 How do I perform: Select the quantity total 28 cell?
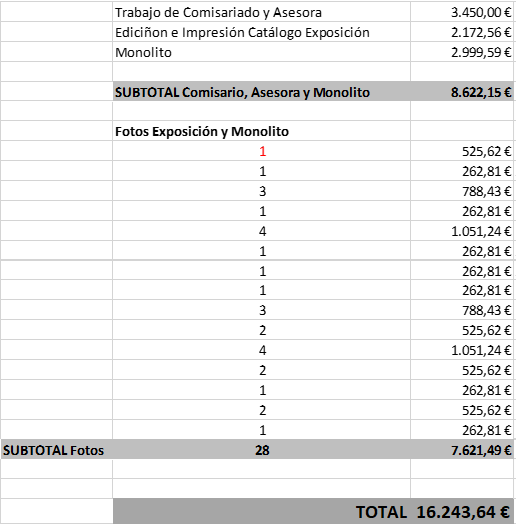[x=261, y=450]
